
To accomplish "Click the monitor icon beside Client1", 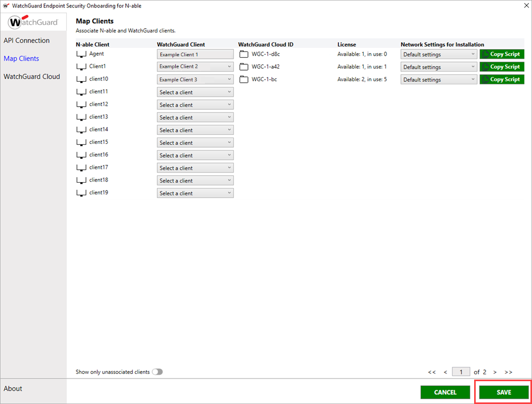I will pos(81,67).
